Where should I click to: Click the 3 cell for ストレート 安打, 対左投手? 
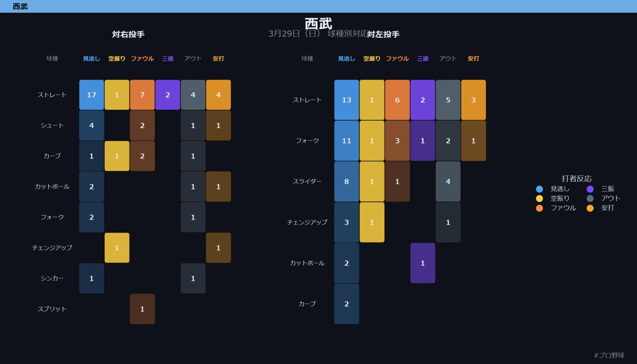(x=473, y=100)
